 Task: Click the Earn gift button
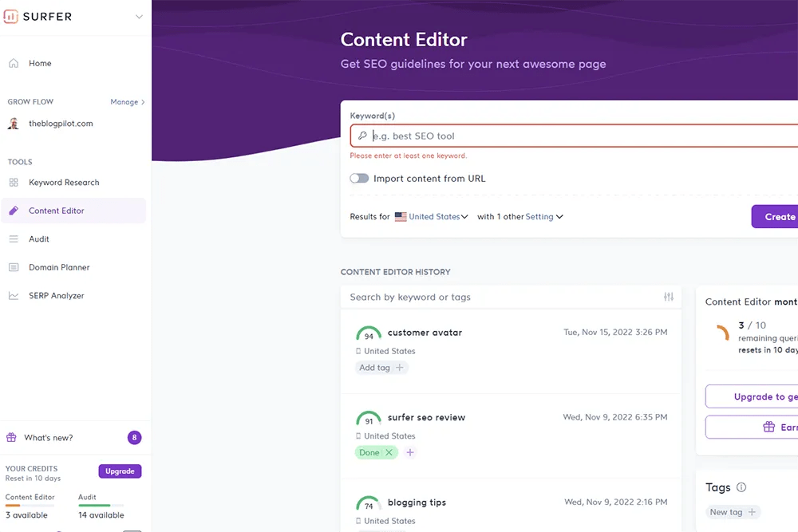coord(752,428)
